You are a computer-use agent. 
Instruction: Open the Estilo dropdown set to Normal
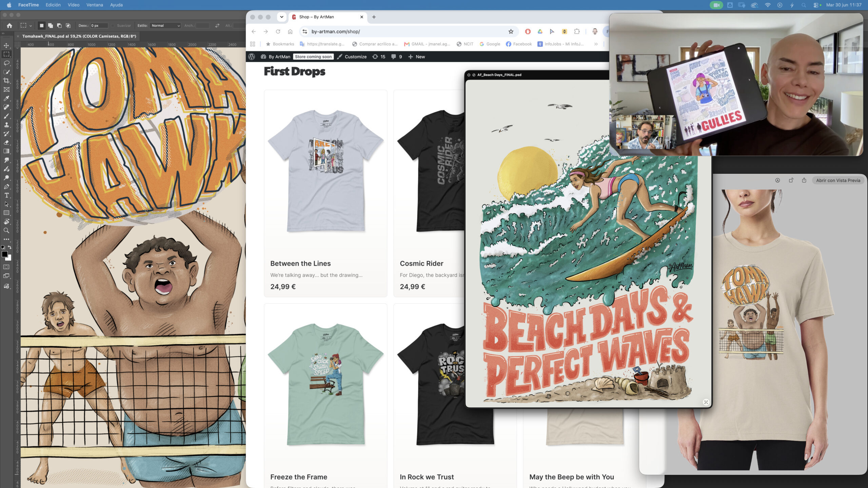pos(165,25)
